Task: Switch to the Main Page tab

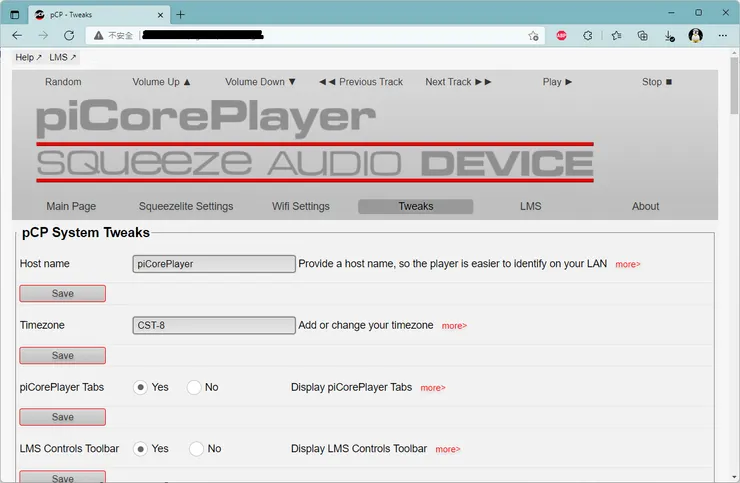Action: (x=71, y=206)
